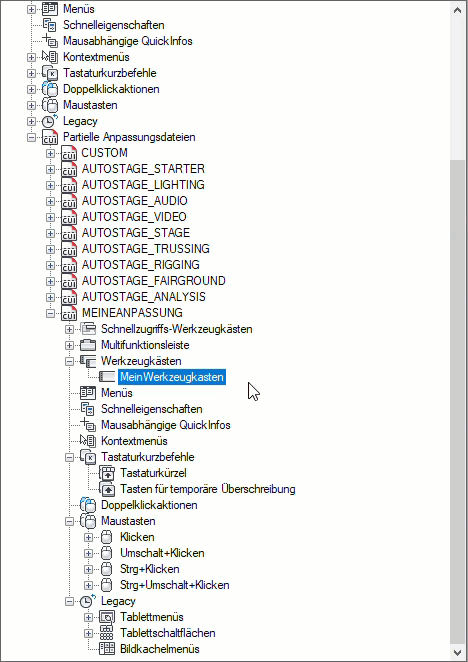Screen dimensions: 468x662
Task: Click the clock icon beside the top Legacy node
Action: [x=49, y=121]
